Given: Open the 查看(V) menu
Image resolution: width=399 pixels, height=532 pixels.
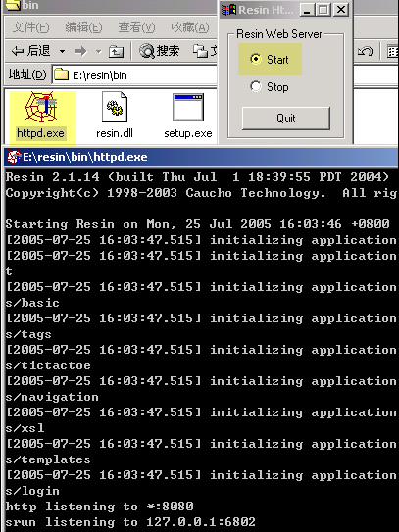Looking at the screenshot, I should pyautogui.click(x=136, y=27).
